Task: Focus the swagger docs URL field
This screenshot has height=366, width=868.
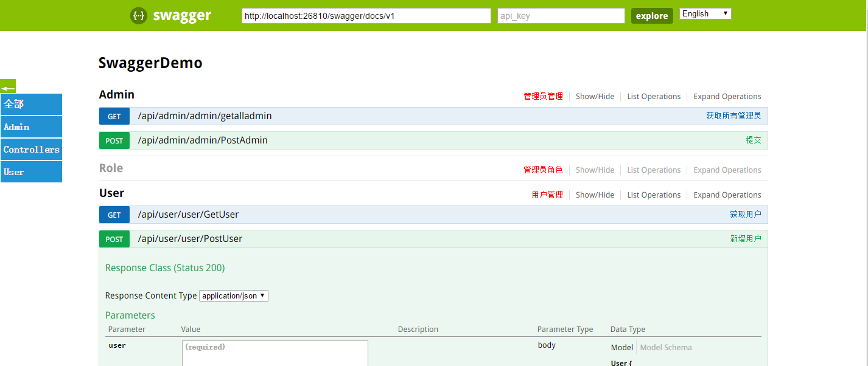Action: click(x=366, y=16)
